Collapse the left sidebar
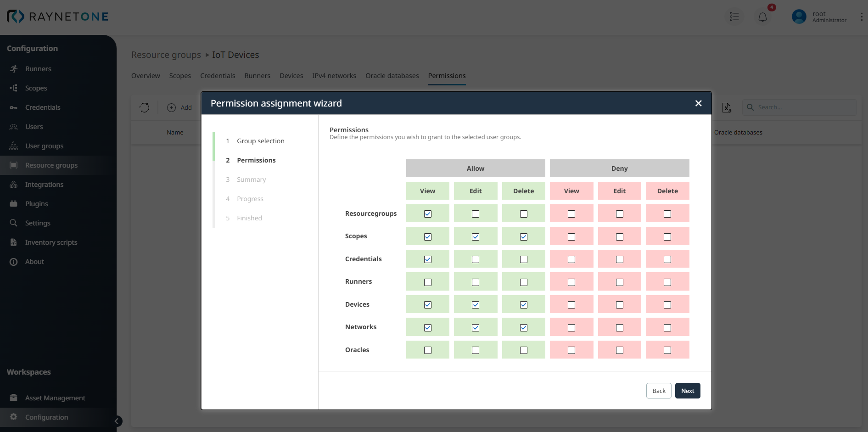The height and width of the screenshot is (432, 868). [116, 421]
